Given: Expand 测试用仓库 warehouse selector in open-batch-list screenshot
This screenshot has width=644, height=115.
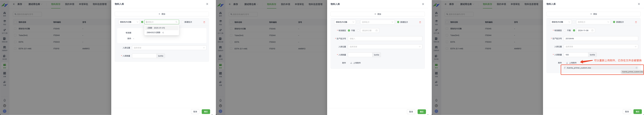Looking at the screenshot, I should pyautogui.click(x=35, y=4).
